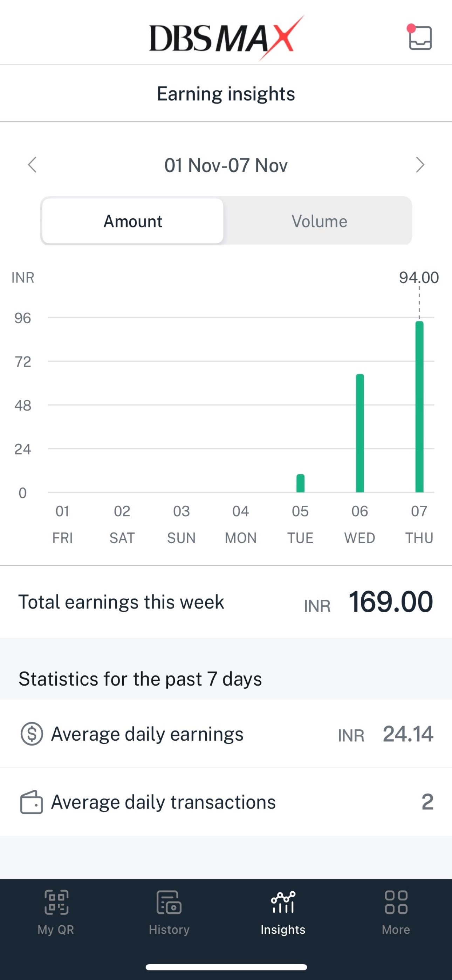Switch chart to Volume view
This screenshot has width=452, height=980.
coord(319,221)
